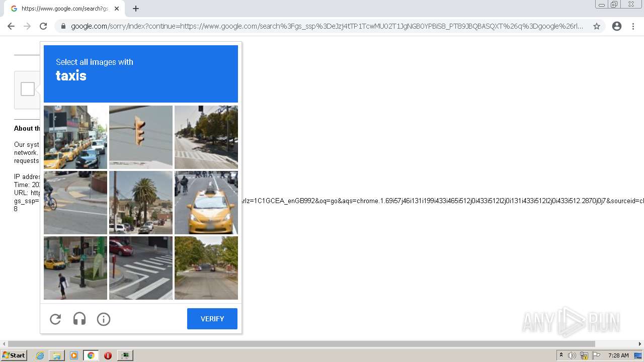Click the taskbar clock showing 7:28 AM
This screenshot has width=644, height=362.
coord(618,355)
